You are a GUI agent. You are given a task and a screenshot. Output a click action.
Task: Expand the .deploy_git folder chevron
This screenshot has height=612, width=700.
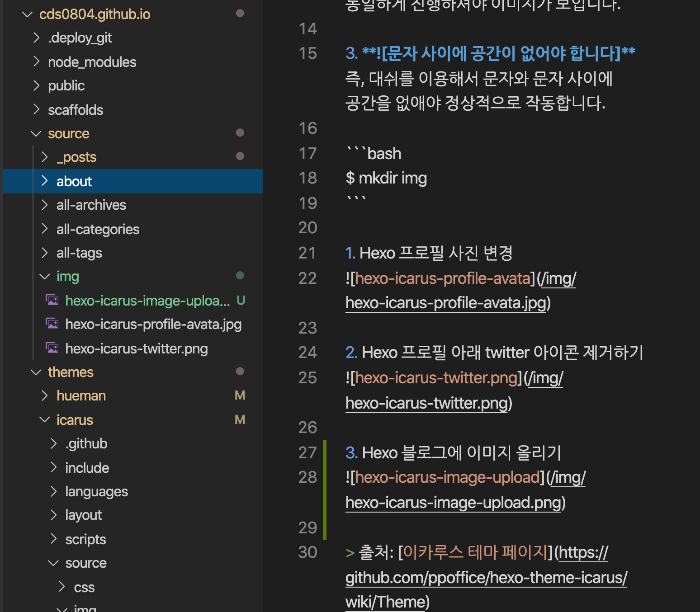[x=37, y=38]
